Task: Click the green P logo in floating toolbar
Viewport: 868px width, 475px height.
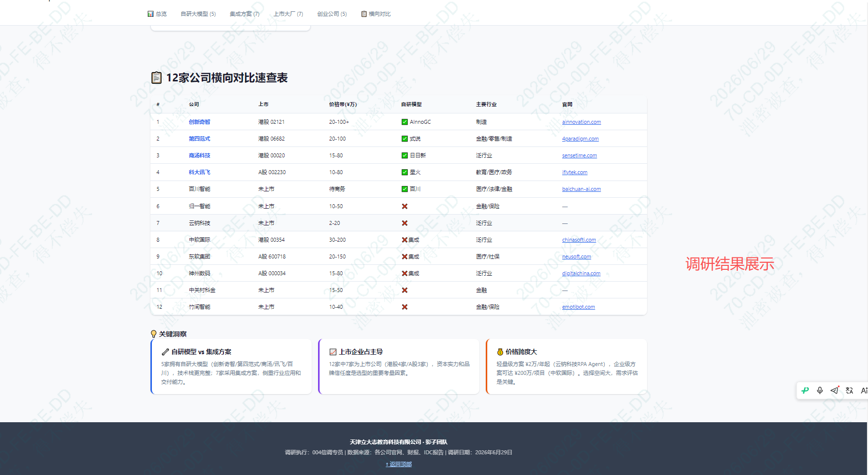Action: [x=805, y=390]
